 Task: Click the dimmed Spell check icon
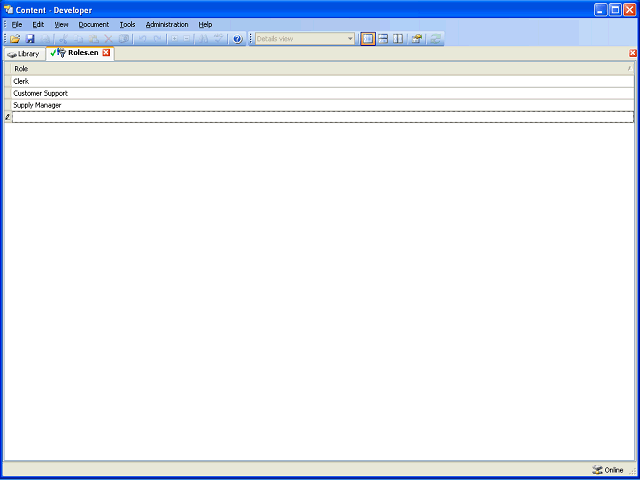click(219, 39)
